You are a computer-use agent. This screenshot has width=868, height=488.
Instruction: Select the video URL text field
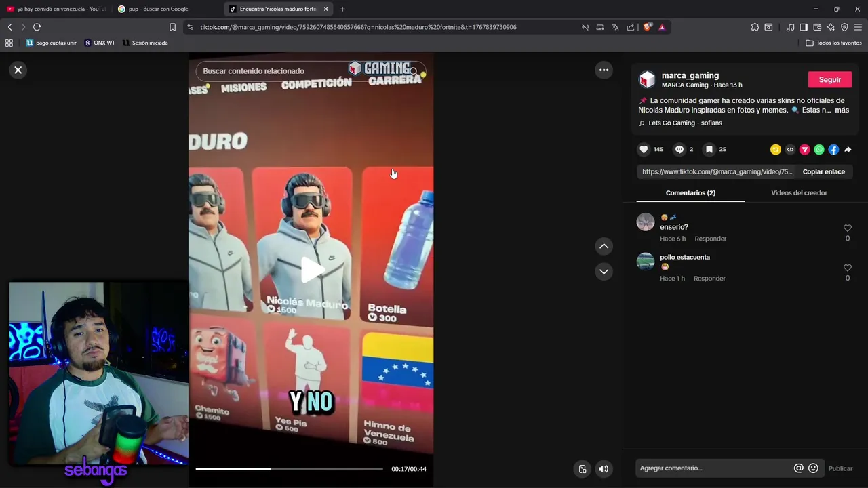[x=717, y=172]
